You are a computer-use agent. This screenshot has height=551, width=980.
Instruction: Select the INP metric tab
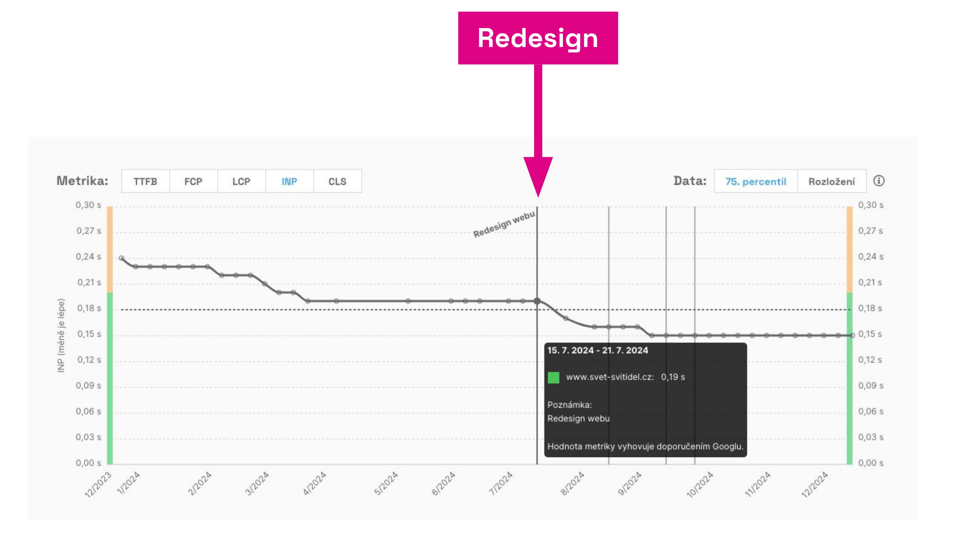[x=289, y=181]
